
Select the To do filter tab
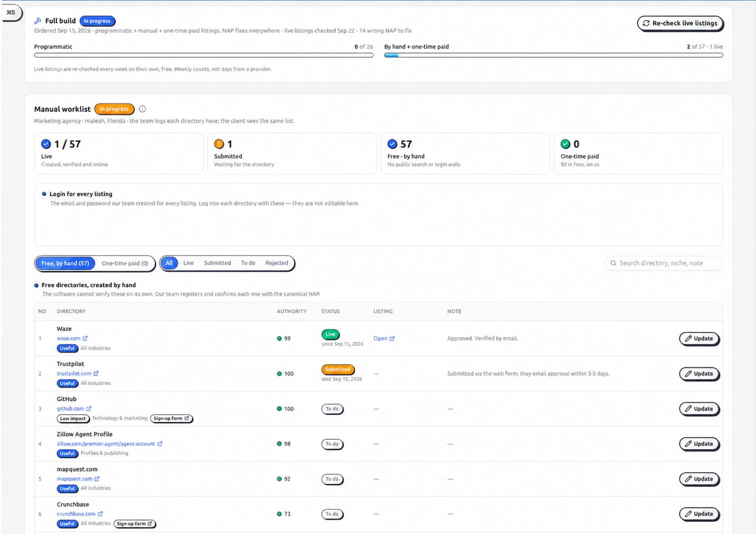248,263
